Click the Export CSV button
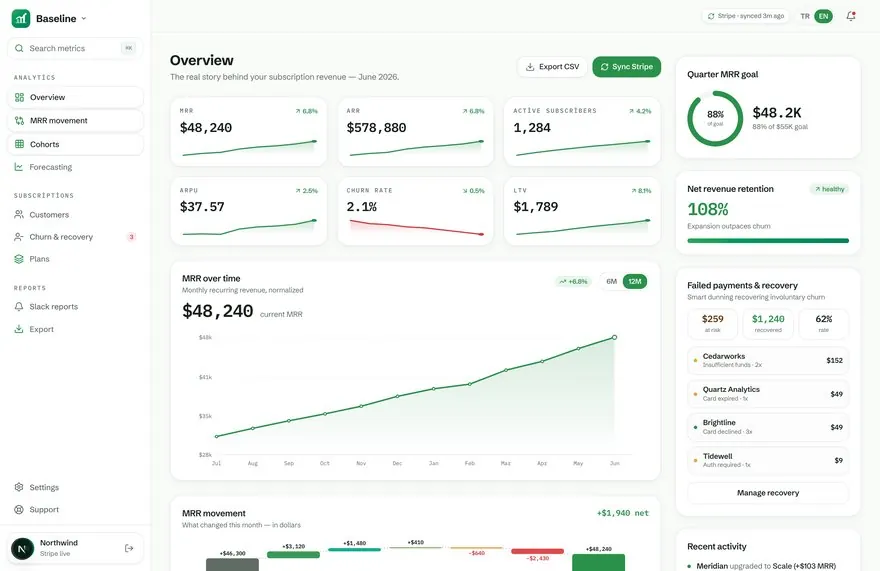The width and height of the screenshot is (880, 571). click(552, 67)
